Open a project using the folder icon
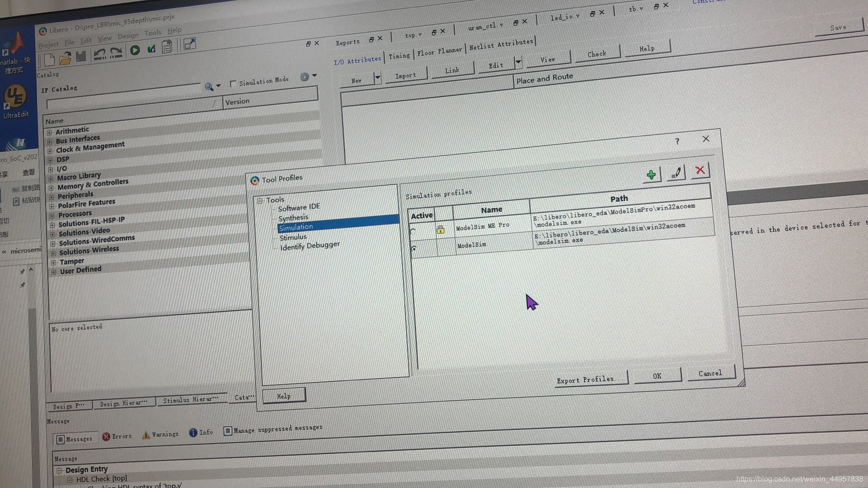Image resolution: width=868 pixels, height=488 pixels. [x=65, y=59]
